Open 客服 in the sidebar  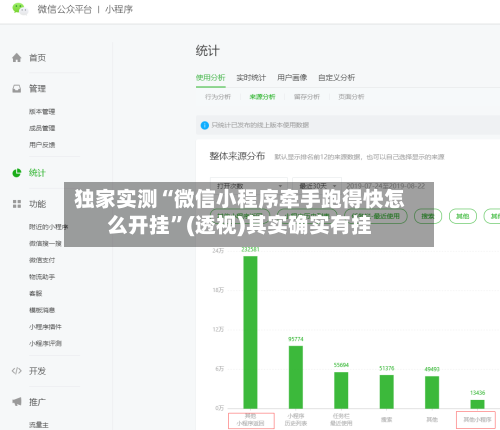pyautogui.click(x=36, y=293)
